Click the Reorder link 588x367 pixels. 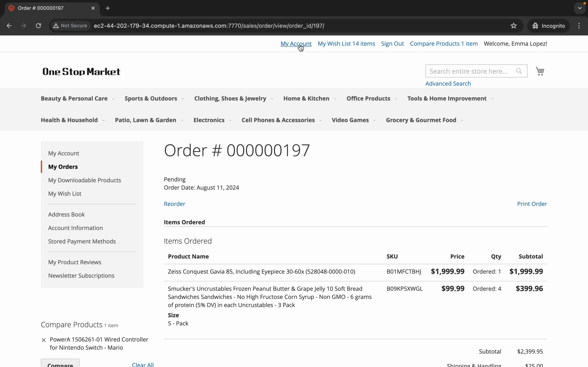pos(174,204)
